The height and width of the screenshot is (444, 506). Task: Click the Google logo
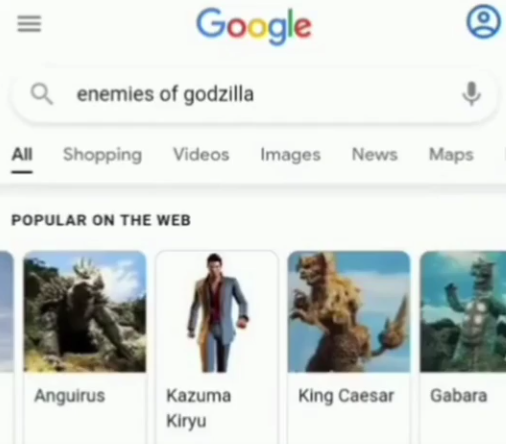(254, 25)
